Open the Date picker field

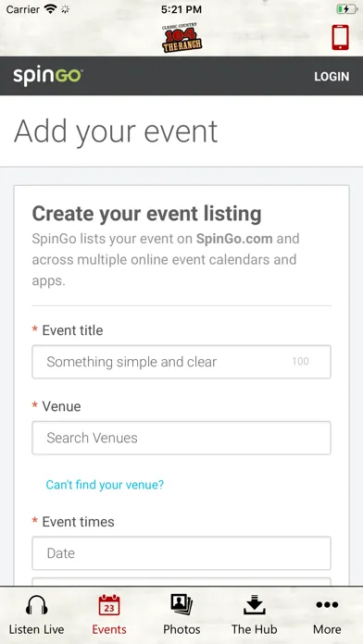(x=181, y=553)
